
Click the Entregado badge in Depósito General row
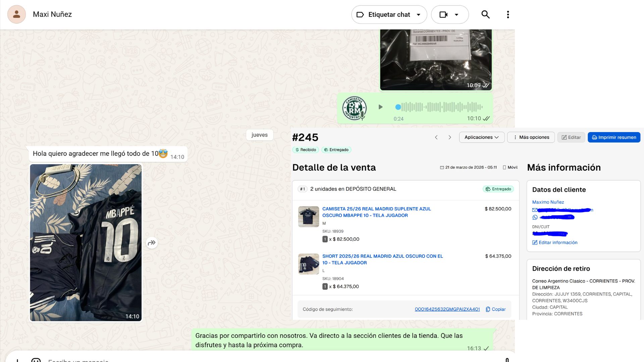tap(498, 189)
